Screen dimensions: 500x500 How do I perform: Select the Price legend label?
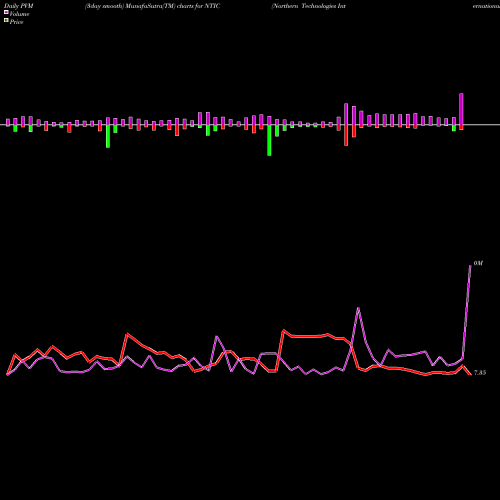16,22
